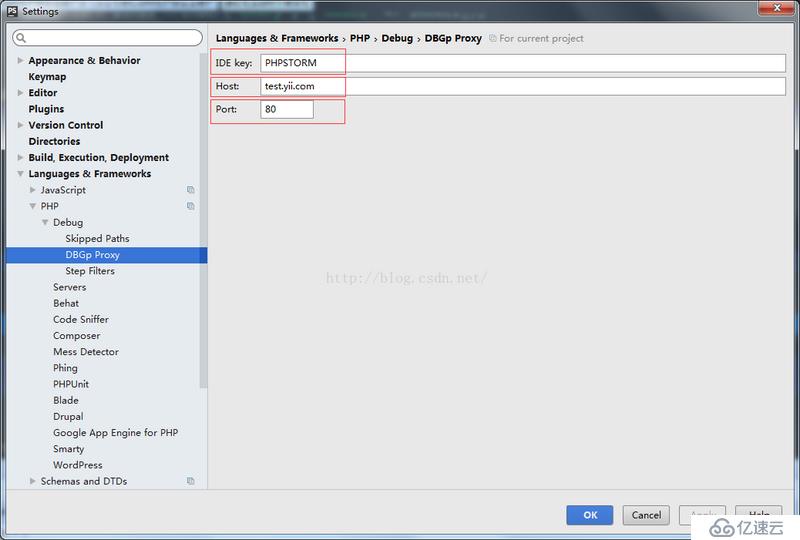
Task: Collapse the Debug node
Action: pyautogui.click(x=45, y=223)
